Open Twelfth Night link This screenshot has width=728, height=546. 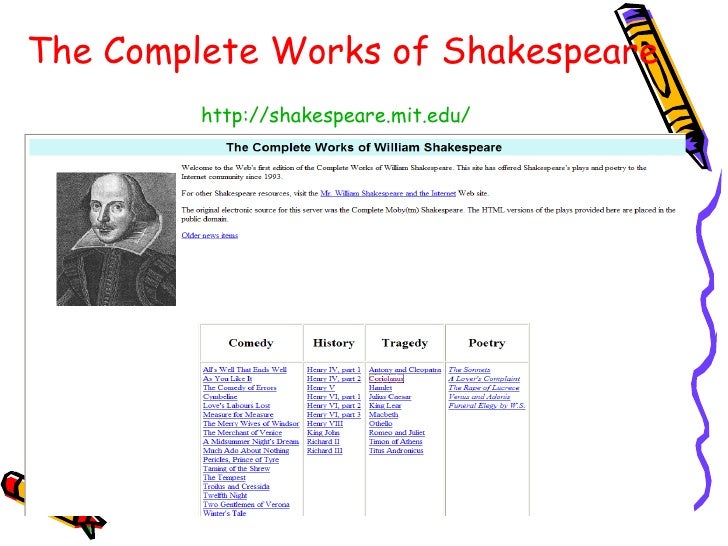tap(225, 495)
